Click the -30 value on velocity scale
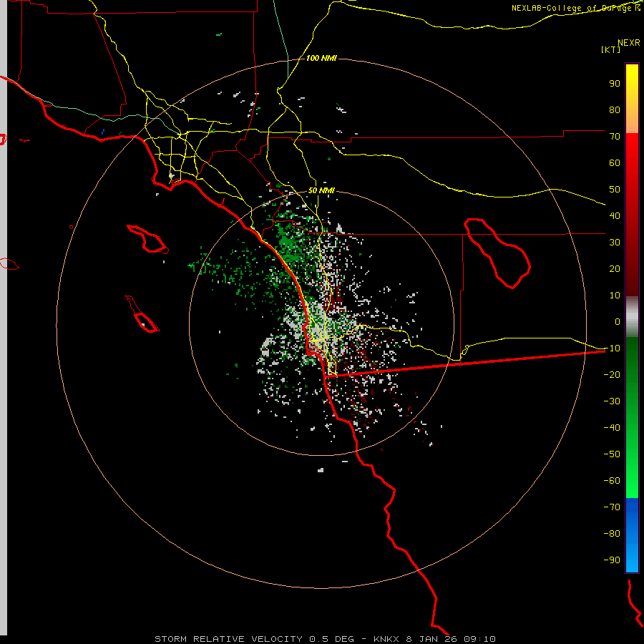 (x=612, y=401)
